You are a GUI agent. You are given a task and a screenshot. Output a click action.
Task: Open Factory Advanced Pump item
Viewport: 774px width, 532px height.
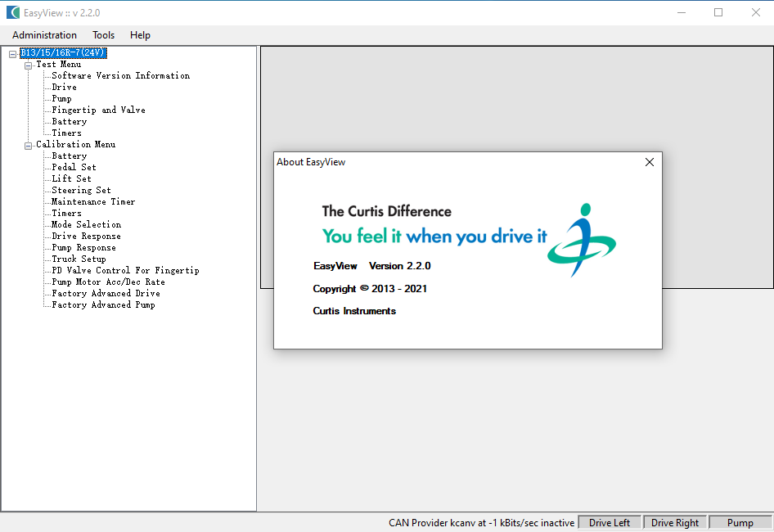click(103, 304)
